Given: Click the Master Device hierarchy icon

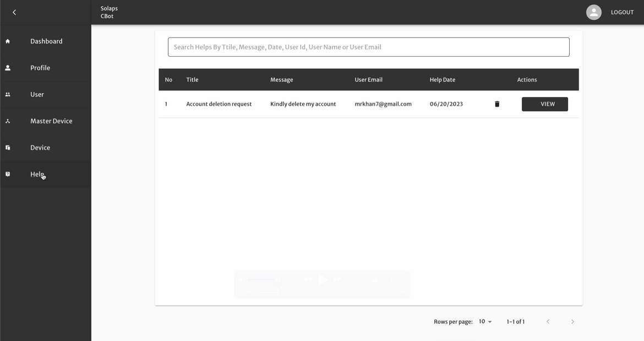Looking at the screenshot, I should tap(8, 121).
